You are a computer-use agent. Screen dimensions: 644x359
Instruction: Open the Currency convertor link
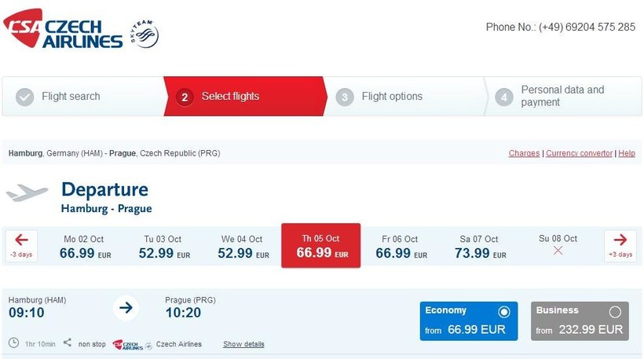coord(579,153)
